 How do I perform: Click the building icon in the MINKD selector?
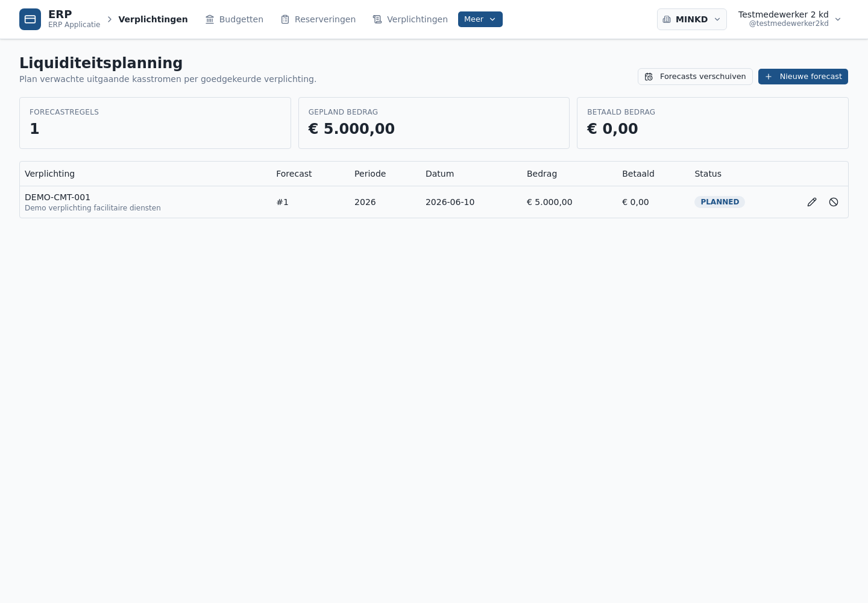(667, 19)
